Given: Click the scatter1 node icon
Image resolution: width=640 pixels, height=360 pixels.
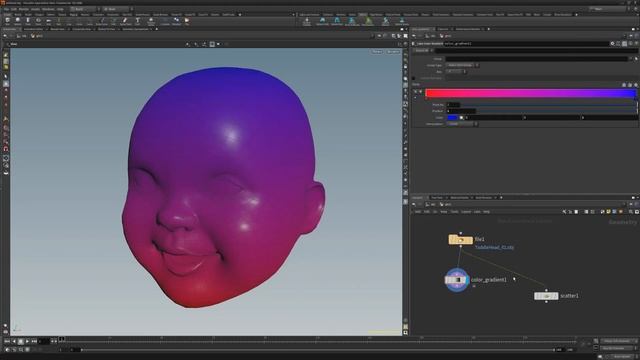Looking at the screenshot, I should [x=546, y=296].
